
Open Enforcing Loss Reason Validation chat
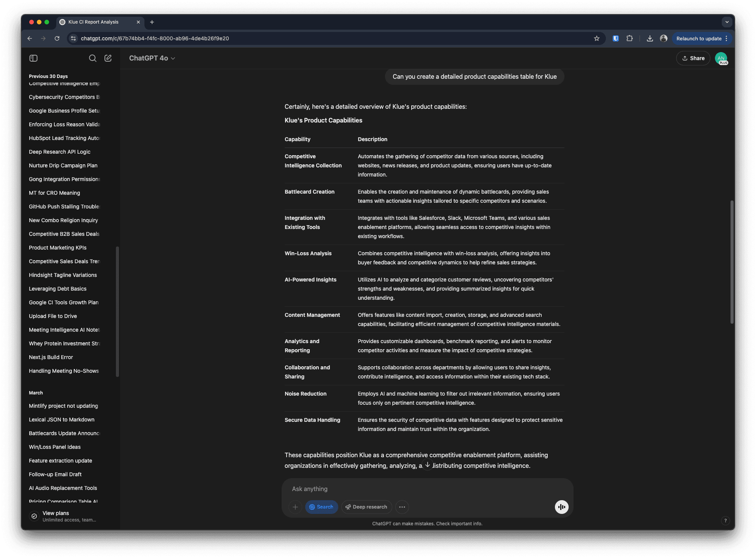(64, 124)
